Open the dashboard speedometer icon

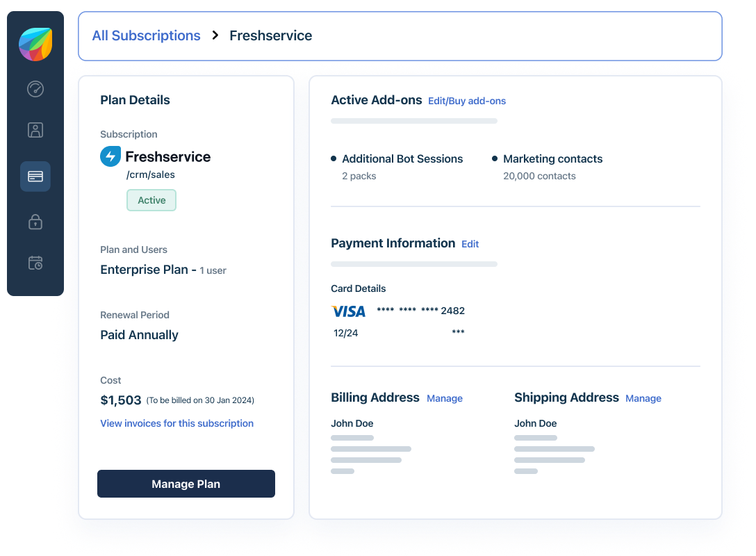click(35, 89)
